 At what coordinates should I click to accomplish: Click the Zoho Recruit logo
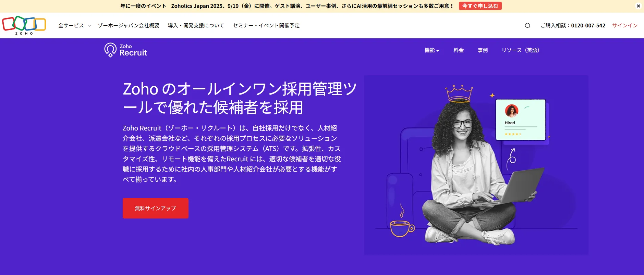coord(125,50)
